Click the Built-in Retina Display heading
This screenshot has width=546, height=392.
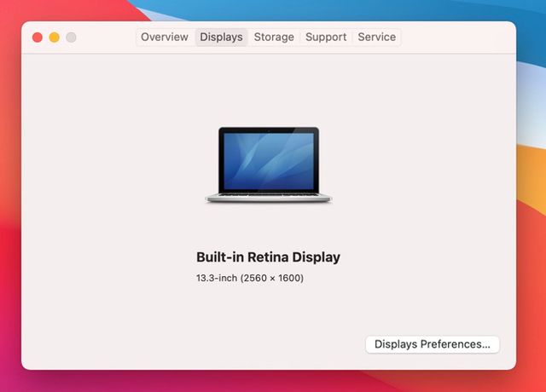coord(268,257)
